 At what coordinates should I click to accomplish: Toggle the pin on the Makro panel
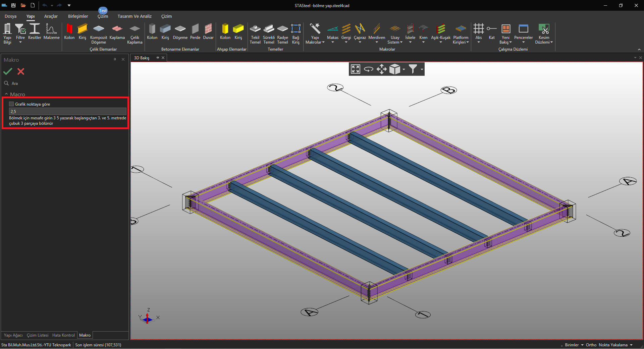click(115, 59)
